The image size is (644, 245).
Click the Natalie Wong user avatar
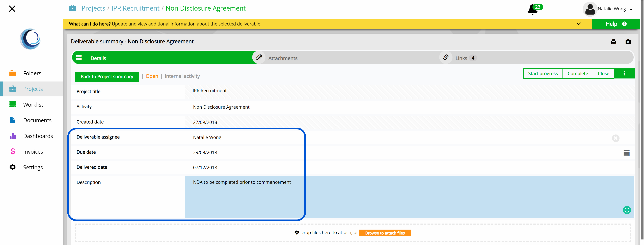590,9
